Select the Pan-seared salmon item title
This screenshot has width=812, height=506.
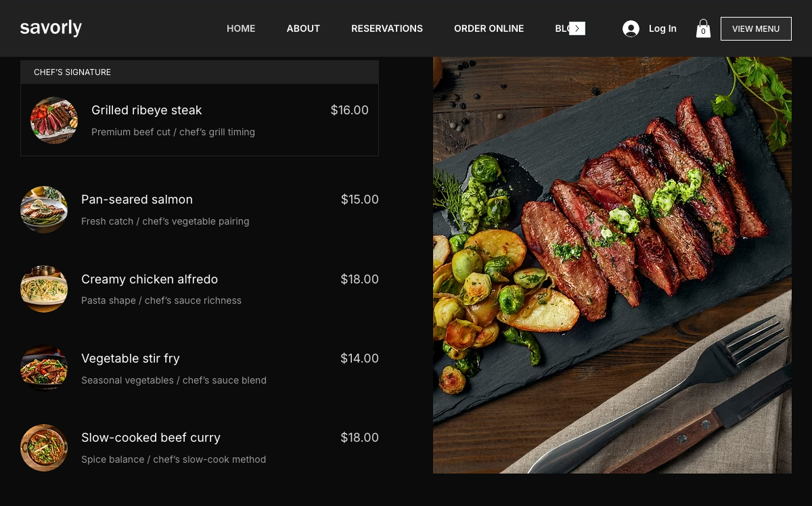(x=137, y=200)
